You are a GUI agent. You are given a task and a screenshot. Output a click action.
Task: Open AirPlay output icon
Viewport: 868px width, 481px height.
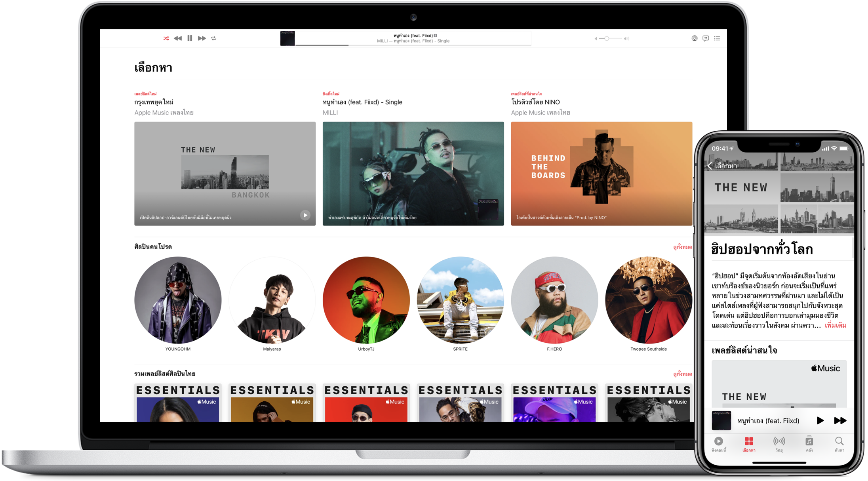[x=694, y=38]
